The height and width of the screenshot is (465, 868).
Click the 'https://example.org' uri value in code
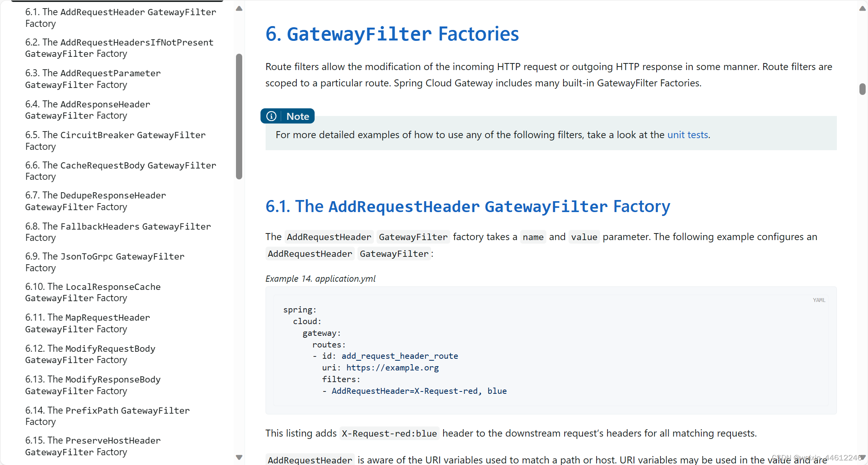[x=393, y=368]
